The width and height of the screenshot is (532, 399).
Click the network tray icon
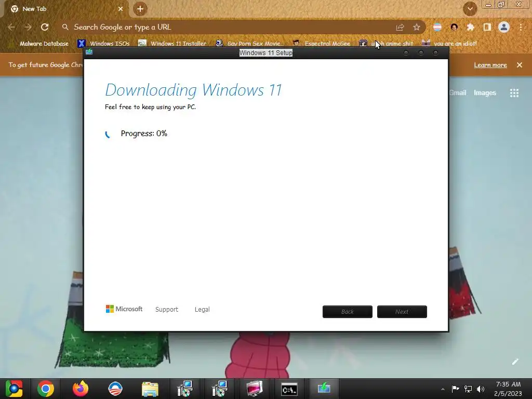(468, 389)
